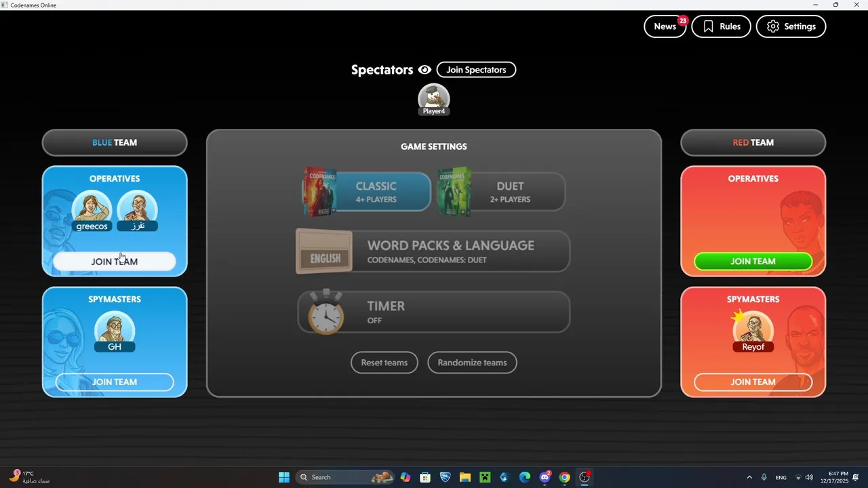This screenshot has width=868, height=488.
Task: Click the blue OPERATIVES label
Action: (x=115, y=179)
